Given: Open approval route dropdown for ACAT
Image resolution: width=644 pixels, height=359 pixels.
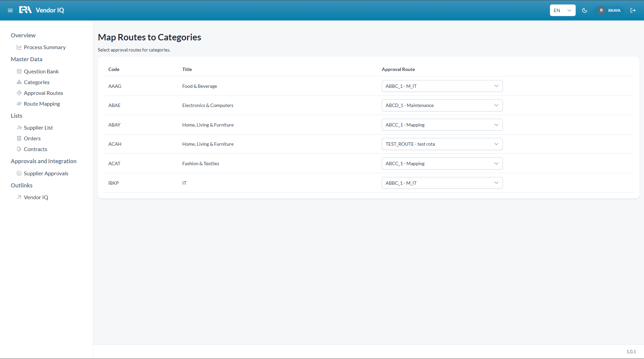Looking at the screenshot, I should tap(442, 164).
